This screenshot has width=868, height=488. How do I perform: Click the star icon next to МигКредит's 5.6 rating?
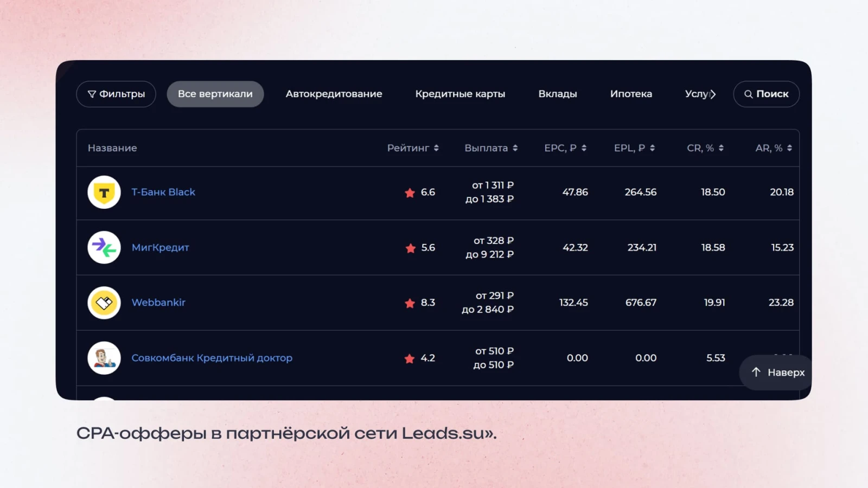(x=410, y=248)
